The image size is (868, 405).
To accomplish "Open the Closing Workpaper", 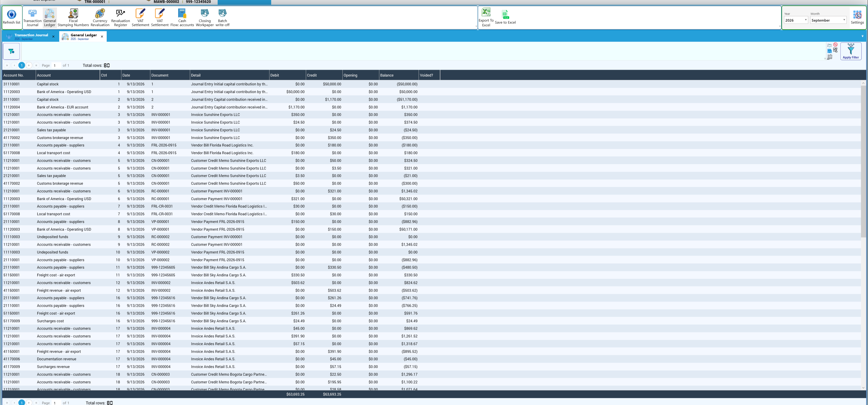I will click(x=205, y=18).
